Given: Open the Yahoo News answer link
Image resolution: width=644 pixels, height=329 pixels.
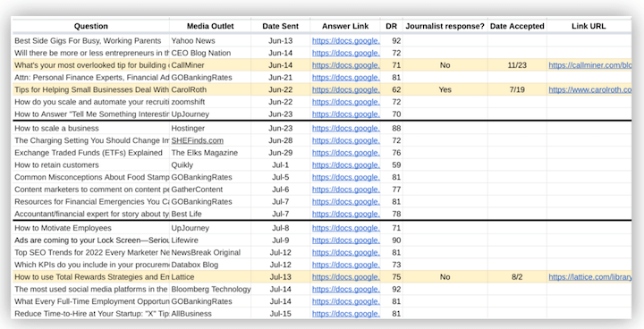Looking at the screenshot, I should [346, 40].
